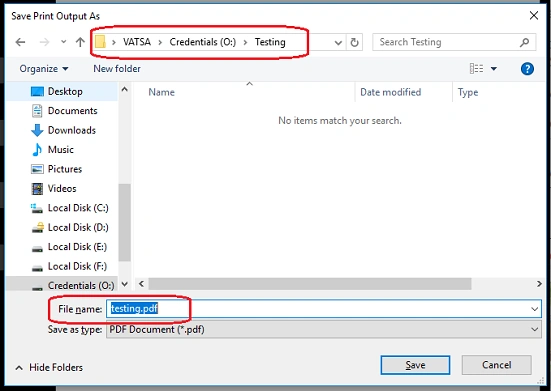551x391 pixels.
Task: Click the Save button
Action: [415, 365]
